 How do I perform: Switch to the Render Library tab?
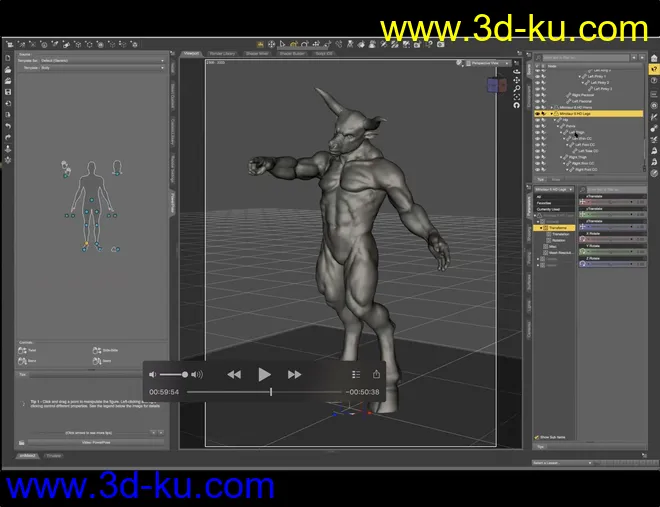(223, 53)
